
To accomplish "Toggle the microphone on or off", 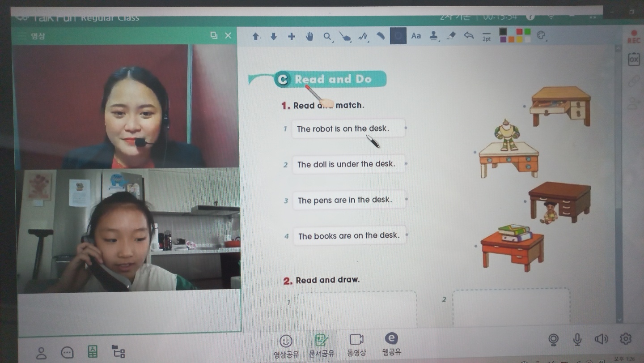I will click(577, 340).
